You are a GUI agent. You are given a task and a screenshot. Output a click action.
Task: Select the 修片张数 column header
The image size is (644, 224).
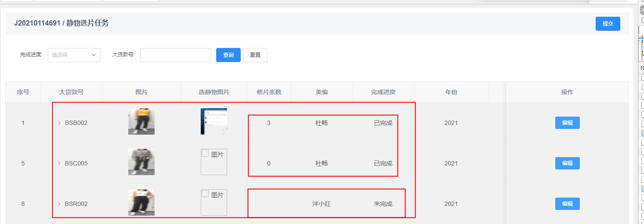coord(269,92)
